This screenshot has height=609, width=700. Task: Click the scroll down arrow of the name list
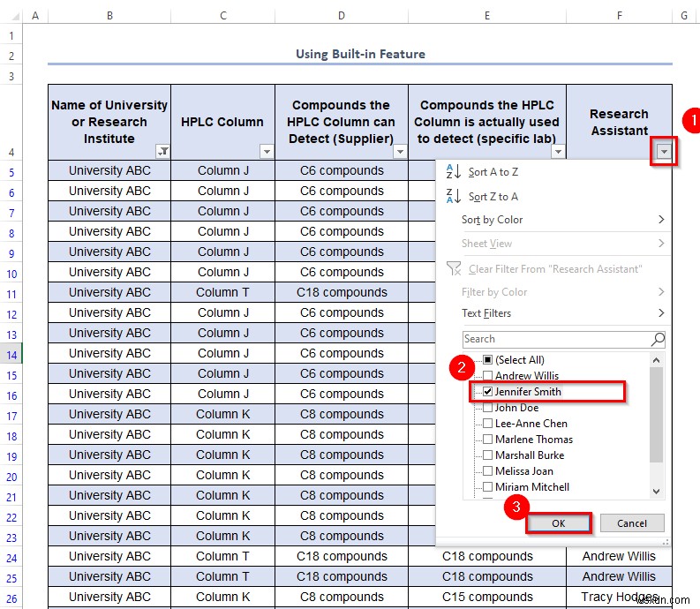656,492
